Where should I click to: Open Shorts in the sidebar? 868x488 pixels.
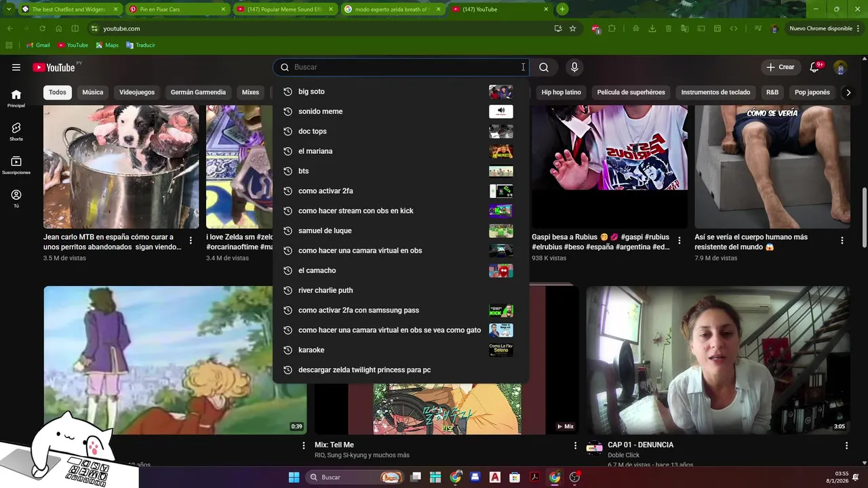pyautogui.click(x=16, y=131)
